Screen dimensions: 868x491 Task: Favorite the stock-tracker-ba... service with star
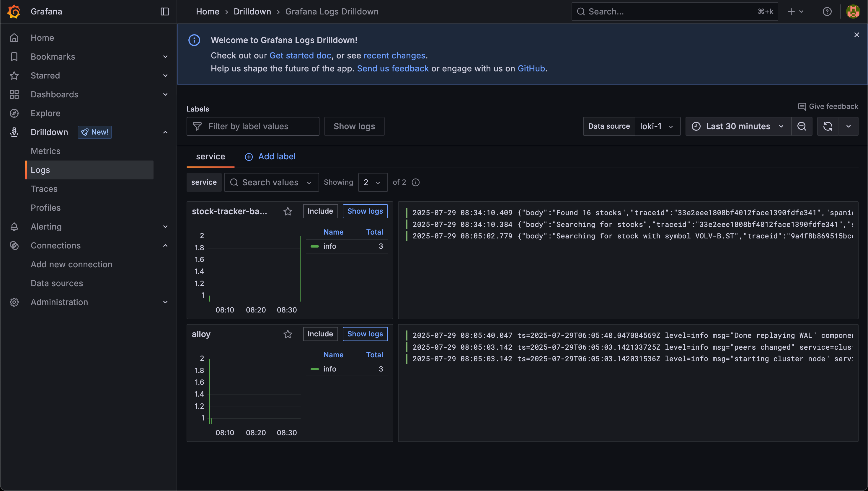pos(288,211)
